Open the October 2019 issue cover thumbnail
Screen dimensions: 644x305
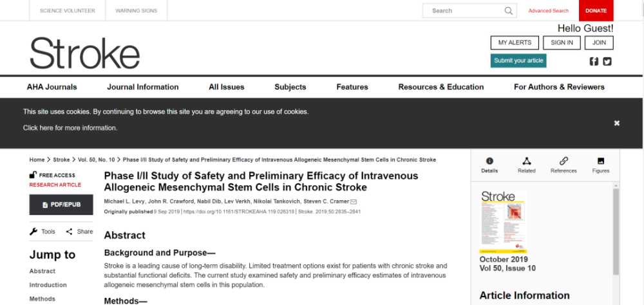point(502,221)
